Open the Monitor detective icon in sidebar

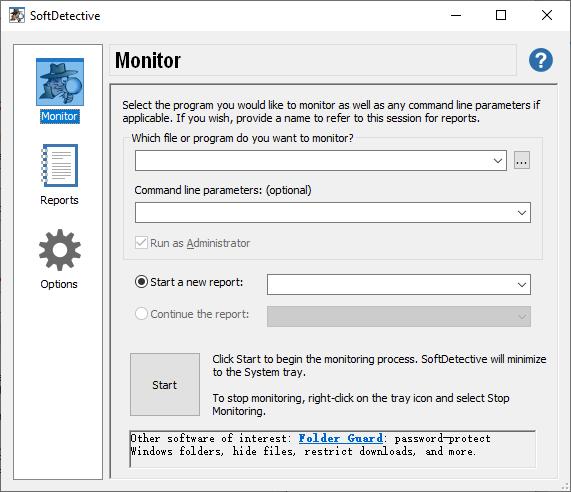[60, 82]
